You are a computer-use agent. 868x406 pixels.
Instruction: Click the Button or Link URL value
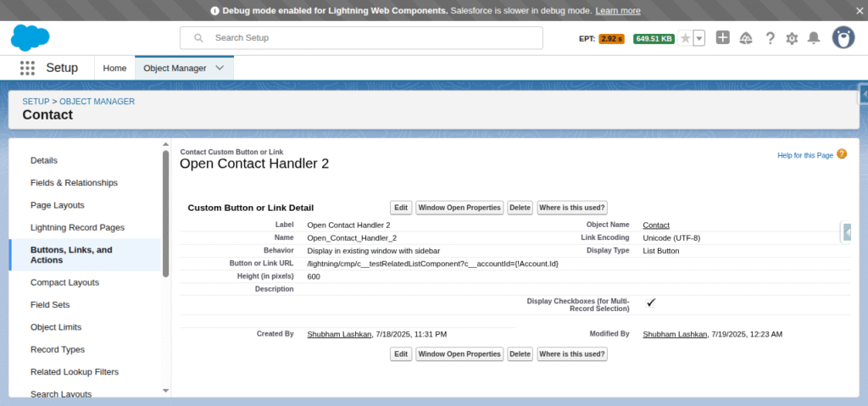click(x=433, y=264)
